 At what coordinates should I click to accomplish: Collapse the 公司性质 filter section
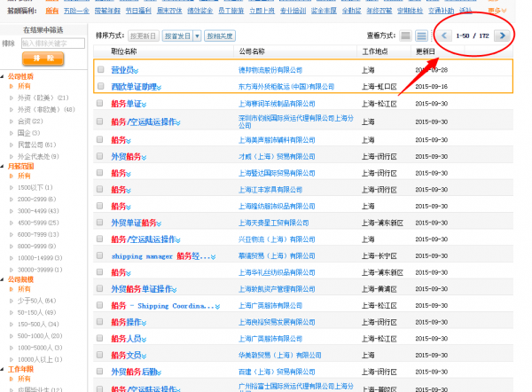[4, 77]
